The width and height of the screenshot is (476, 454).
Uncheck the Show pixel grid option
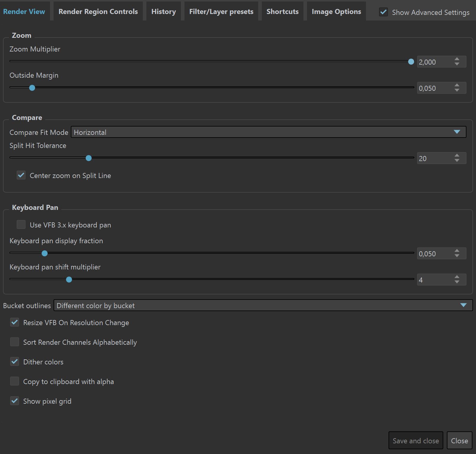click(15, 401)
